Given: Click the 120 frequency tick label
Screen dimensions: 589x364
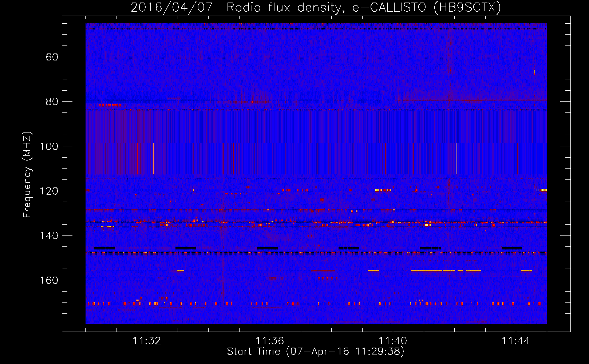Looking at the screenshot, I should pyautogui.click(x=49, y=191).
